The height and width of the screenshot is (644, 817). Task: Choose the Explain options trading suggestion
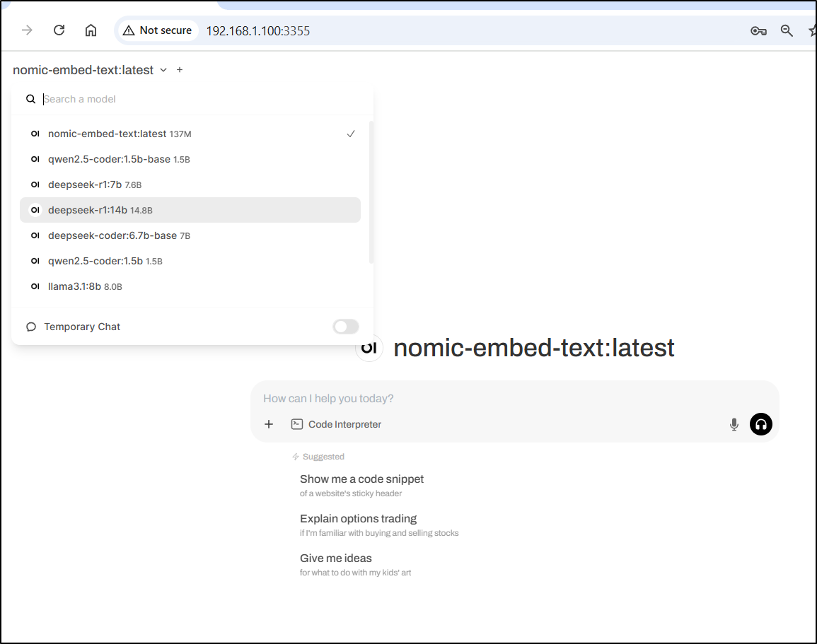pyautogui.click(x=379, y=525)
